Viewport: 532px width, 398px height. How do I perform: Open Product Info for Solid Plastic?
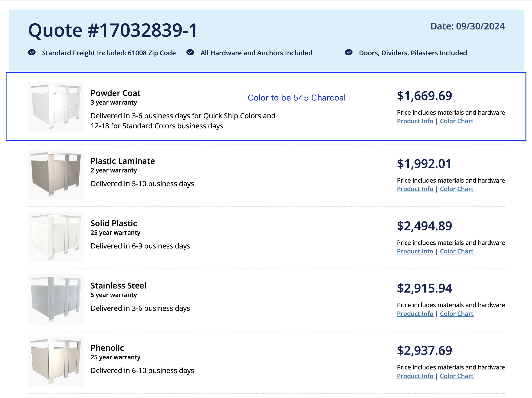click(415, 251)
